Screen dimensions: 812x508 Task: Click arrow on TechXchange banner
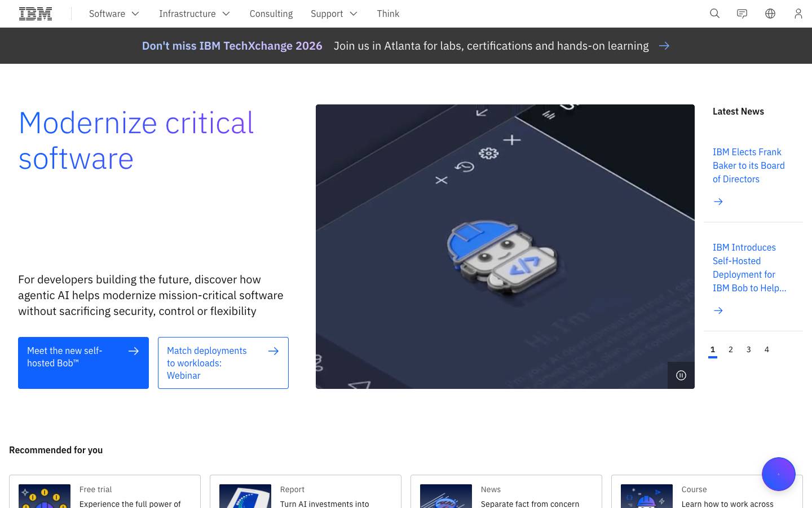pyautogui.click(x=664, y=46)
